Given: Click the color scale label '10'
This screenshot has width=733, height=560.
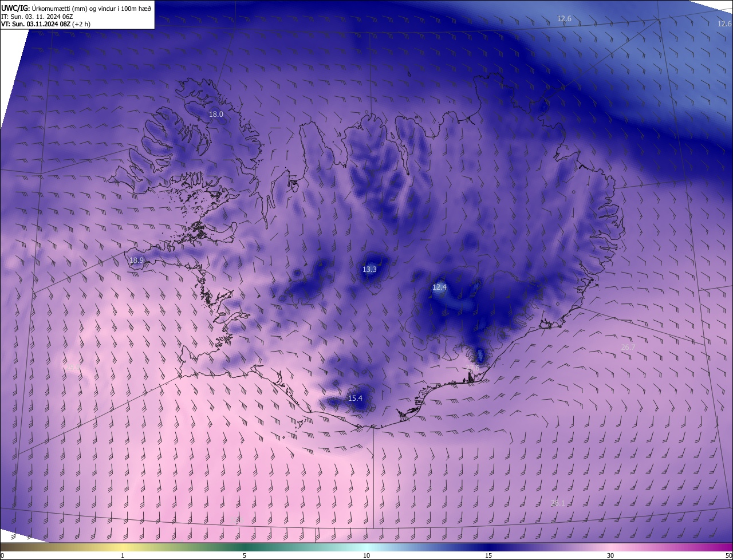Looking at the screenshot, I should pos(366,555).
